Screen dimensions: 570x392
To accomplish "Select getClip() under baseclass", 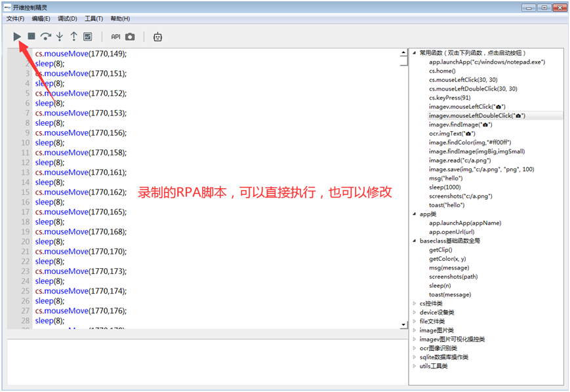I will 441,250.
